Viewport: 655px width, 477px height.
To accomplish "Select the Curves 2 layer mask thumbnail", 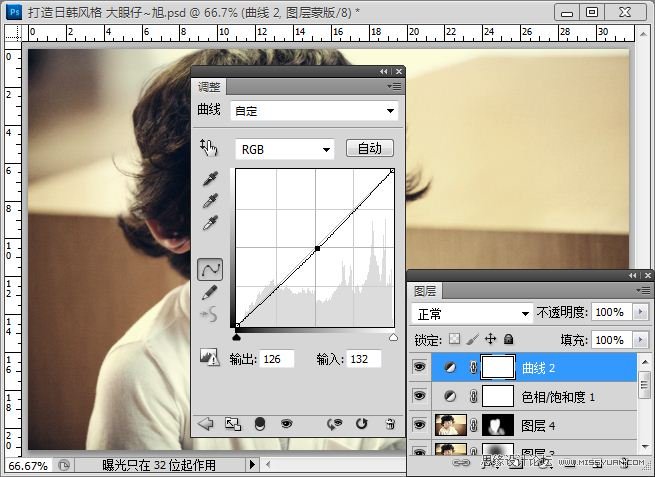I will (x=498, y=368).
